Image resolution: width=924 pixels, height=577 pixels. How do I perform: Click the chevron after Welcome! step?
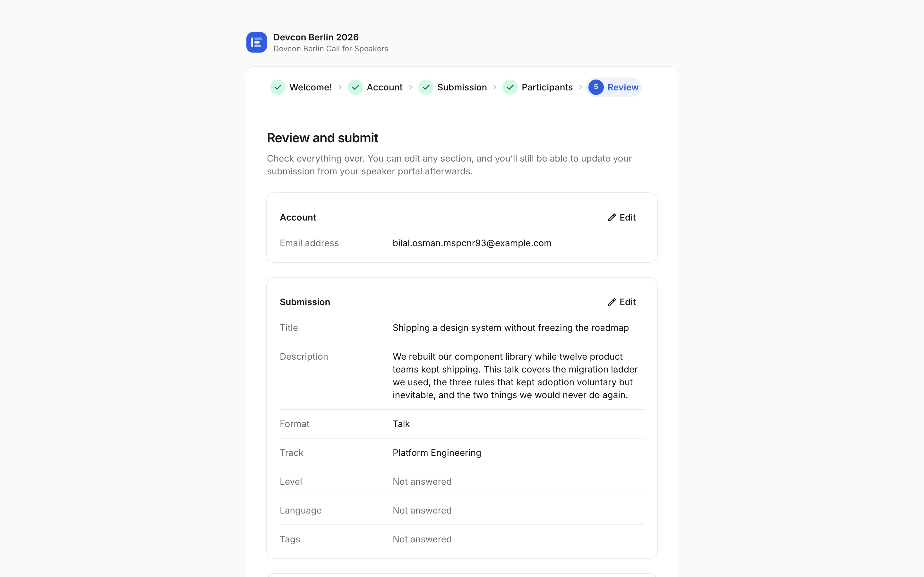click(340, 87)
